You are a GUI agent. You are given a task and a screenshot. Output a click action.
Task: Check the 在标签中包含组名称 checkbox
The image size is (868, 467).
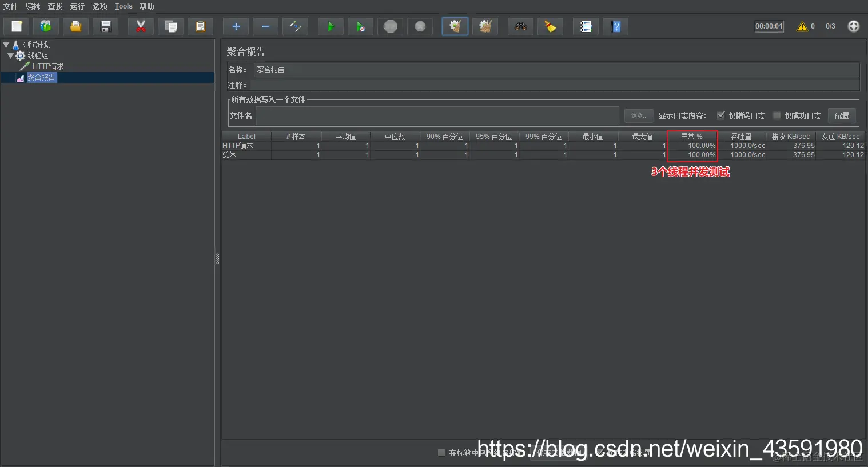pos(441,452)
